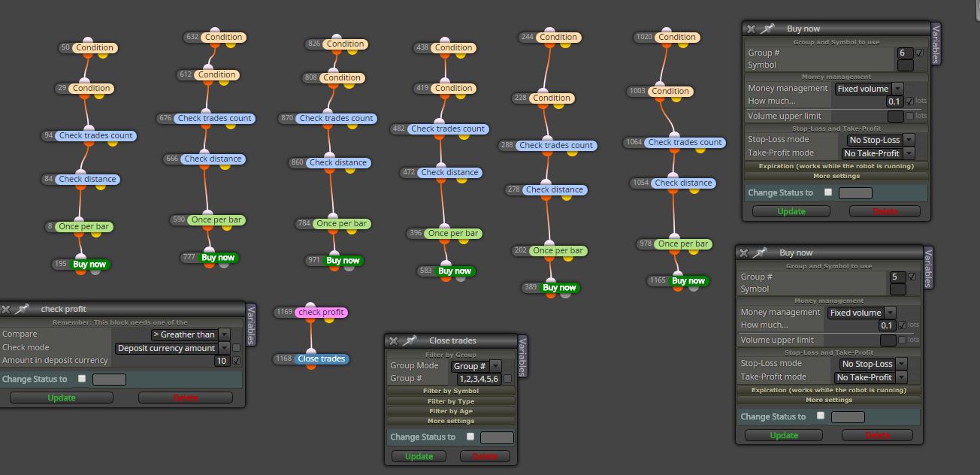Select Once per bar block 202
This screenshot has width=980, height=475.
[x=557, y=250]
